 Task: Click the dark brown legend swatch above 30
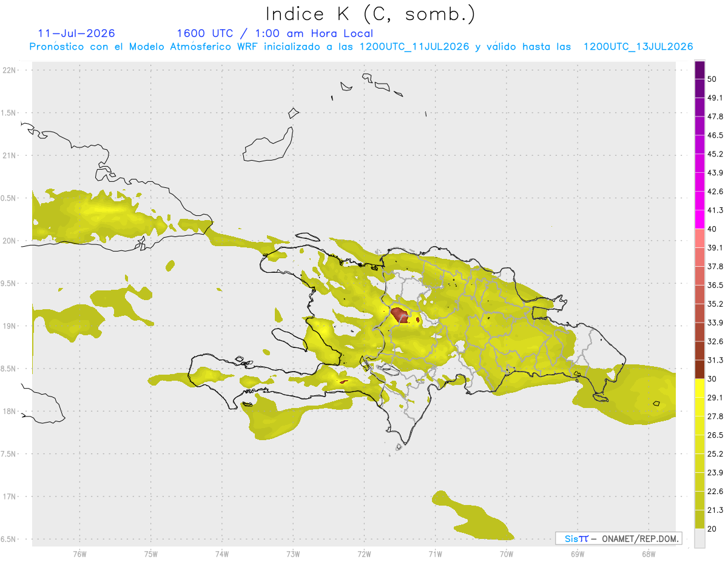pyautogui.click(x=699, y=369)
